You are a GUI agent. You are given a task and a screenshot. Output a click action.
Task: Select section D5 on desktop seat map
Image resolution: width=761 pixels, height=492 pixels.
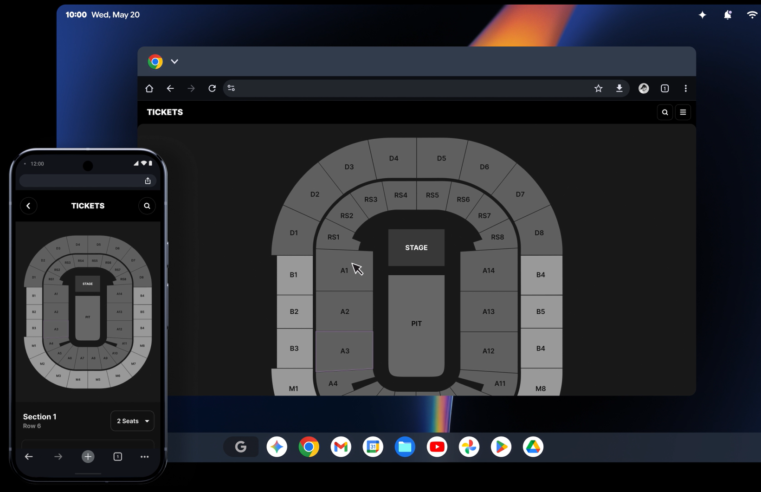click(441, 158)
